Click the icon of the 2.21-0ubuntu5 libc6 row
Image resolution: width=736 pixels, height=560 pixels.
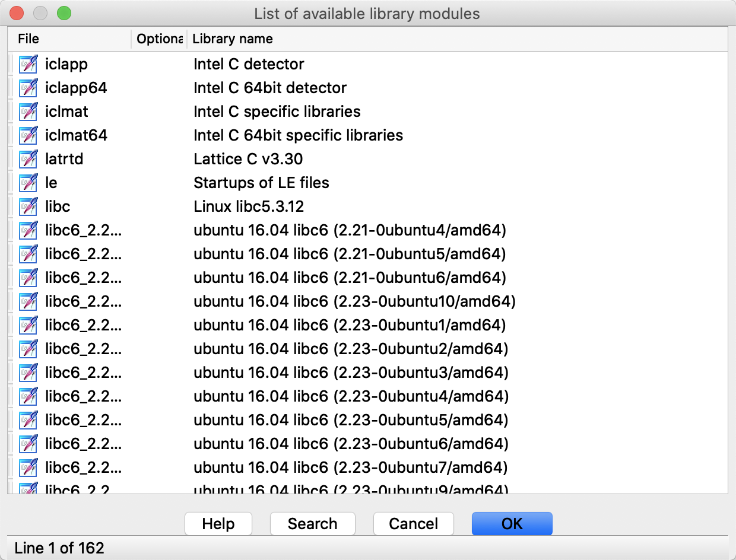tap(28, 254)
